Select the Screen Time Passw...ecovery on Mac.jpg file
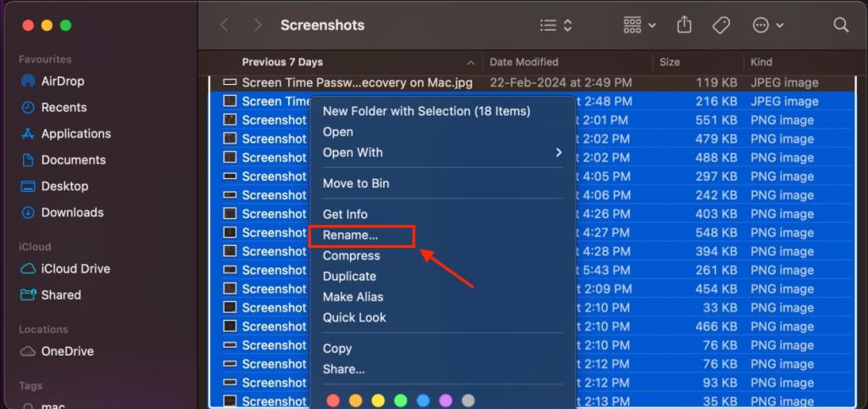 coord(356,83)
